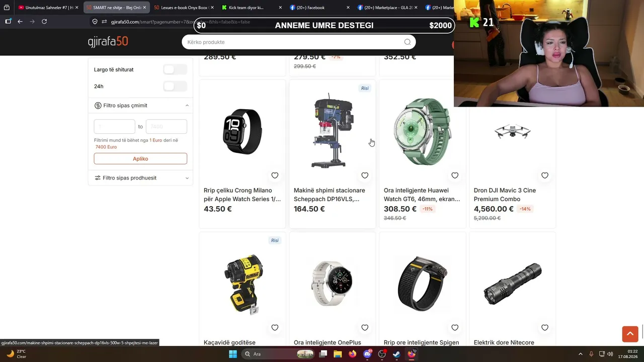The height and width of the screenshot is (362, 644).
Task: Switch to the Kick team diyor tab
Action: pos(251,8)
